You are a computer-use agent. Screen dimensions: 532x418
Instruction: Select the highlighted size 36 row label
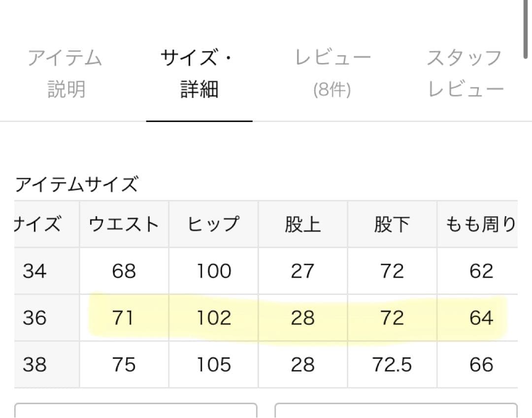pos(35,318)
